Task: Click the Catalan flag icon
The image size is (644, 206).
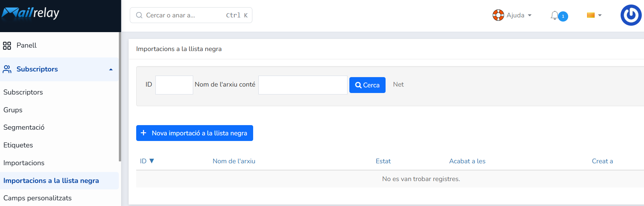Action: pyautogui.click(x=591, y=15)
